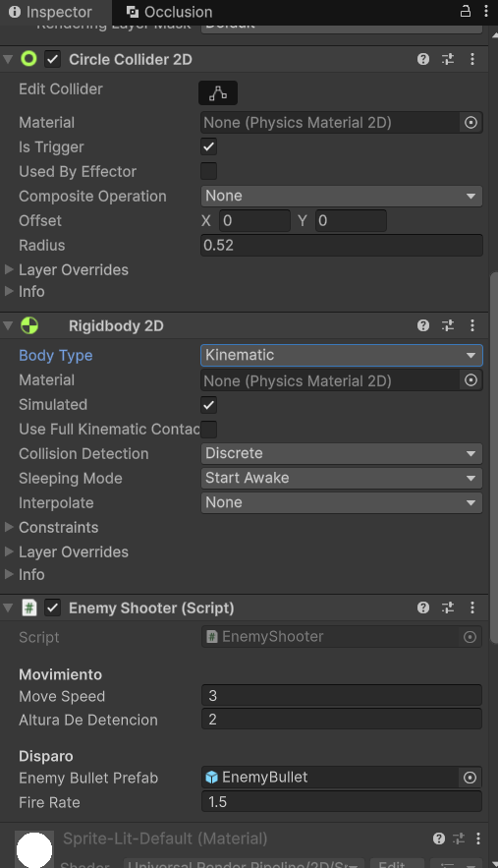Click the Radius value field

coord(342,245)
